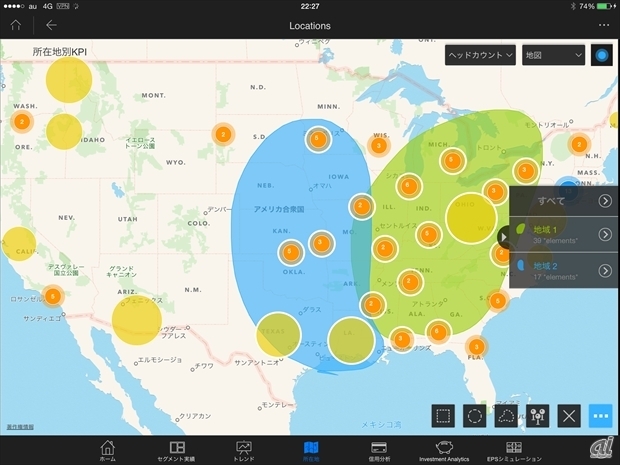The image size is (620, 465).
Task: Tap the Bluetooth icon in status bar
Action: [x=573, y=6]
